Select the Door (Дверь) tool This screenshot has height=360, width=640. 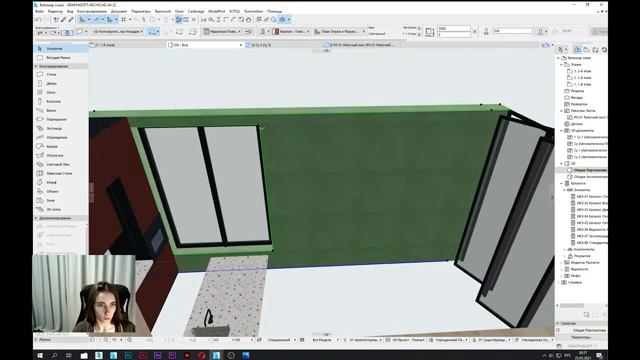pos(60,83)
